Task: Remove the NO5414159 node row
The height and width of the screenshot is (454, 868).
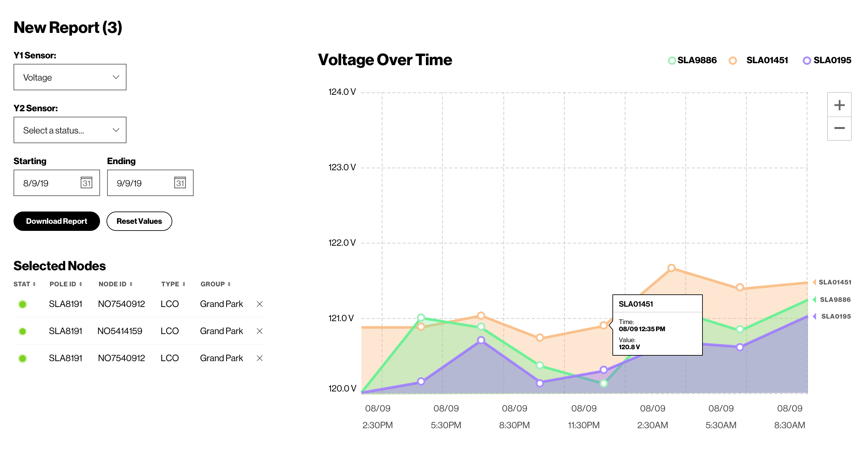Action: click(259, 331)
